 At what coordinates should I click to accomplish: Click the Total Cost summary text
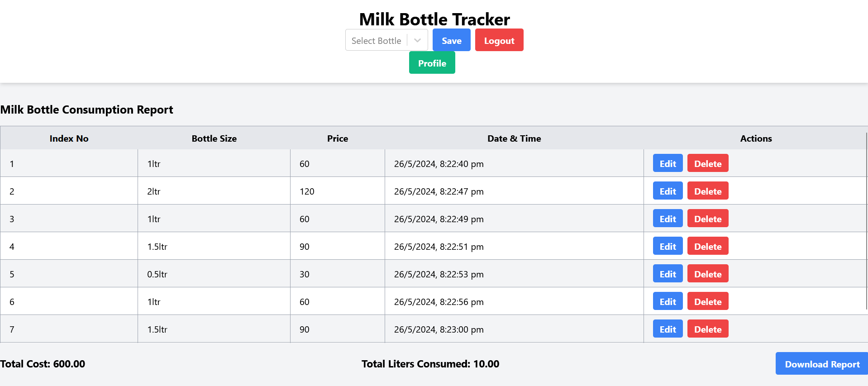(x=43, y=363)
